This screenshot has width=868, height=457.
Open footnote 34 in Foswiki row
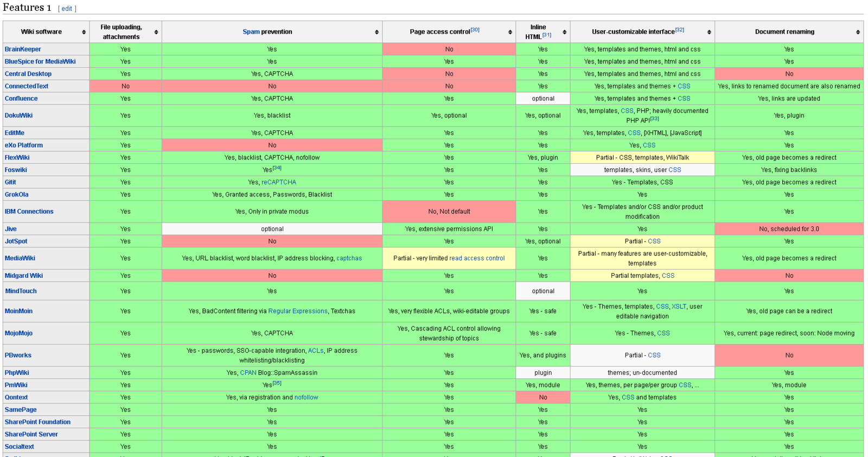point(277,168)
